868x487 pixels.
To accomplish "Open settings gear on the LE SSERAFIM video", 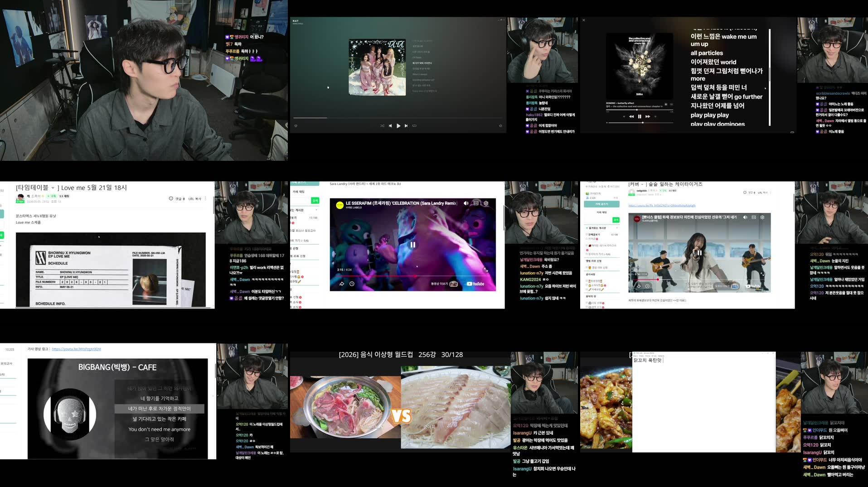I will click(x=486, y=203).
